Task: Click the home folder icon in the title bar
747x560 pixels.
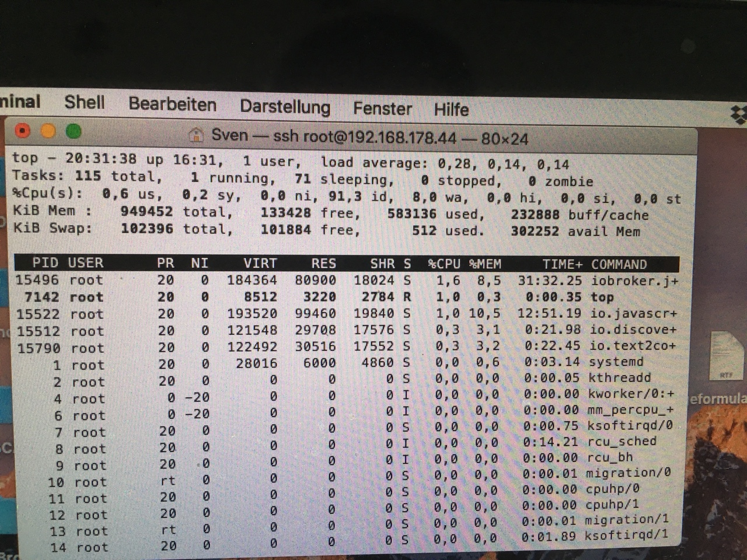Action: point(197,135)
